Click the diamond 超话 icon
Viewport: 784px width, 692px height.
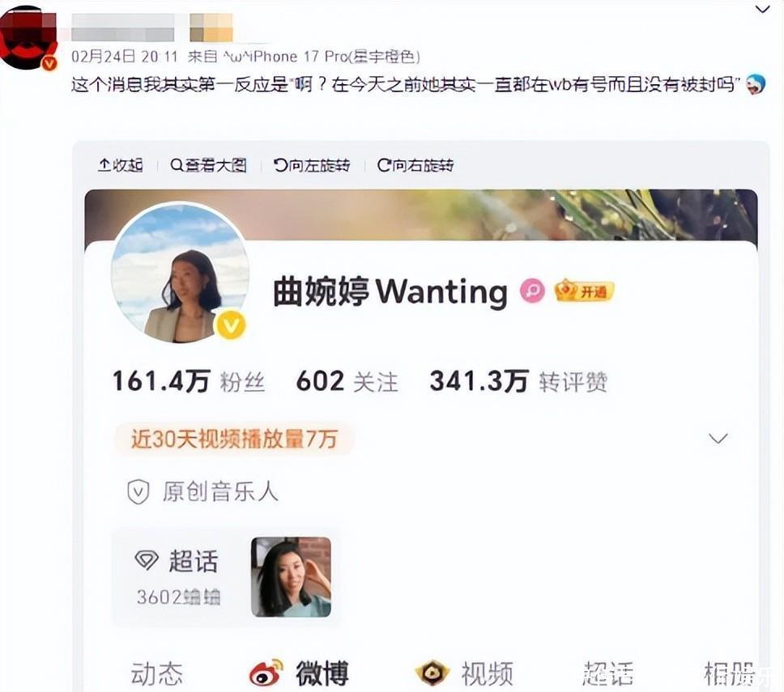(147, 560)
